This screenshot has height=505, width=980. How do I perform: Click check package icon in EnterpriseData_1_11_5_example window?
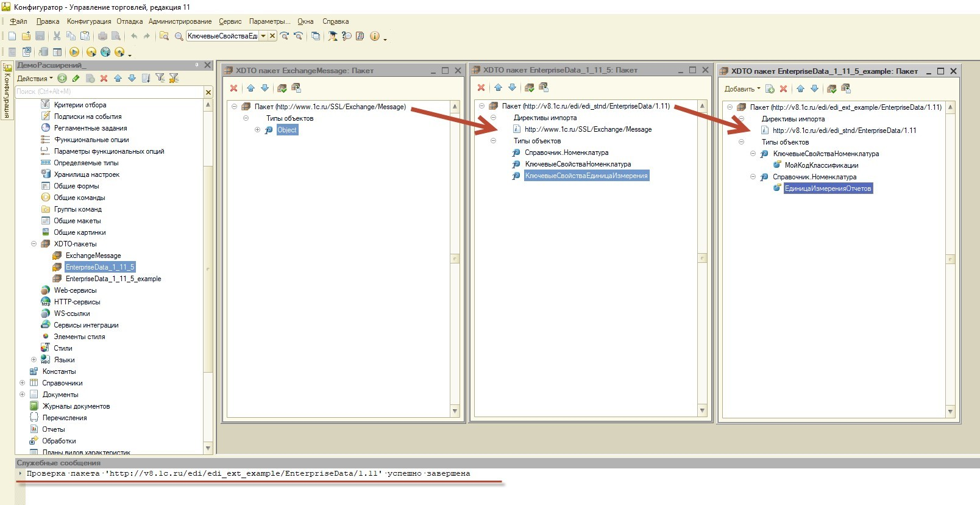831,89
